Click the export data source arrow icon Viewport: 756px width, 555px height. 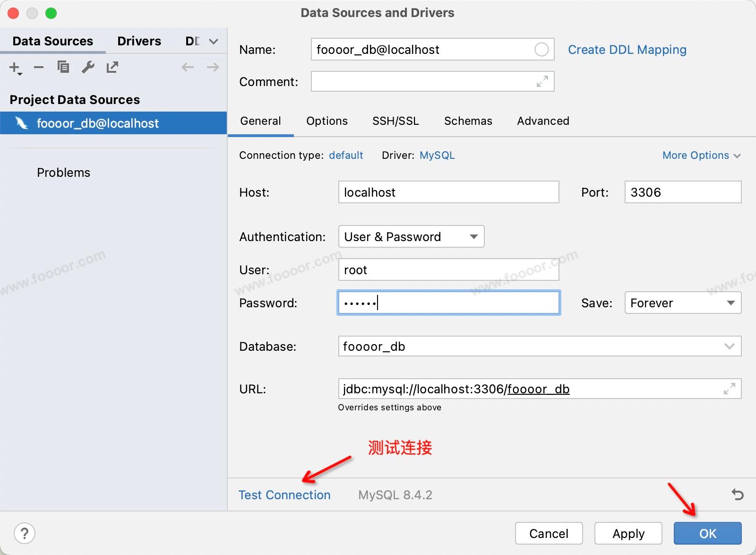coord(112,67)
